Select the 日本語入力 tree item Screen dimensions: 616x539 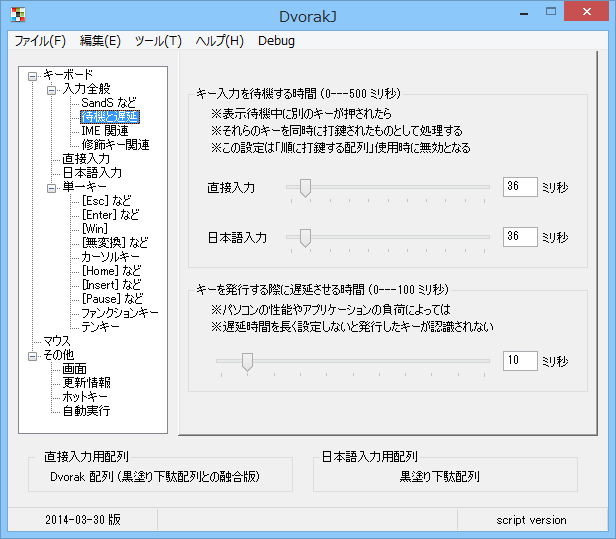tap(92, 172)
